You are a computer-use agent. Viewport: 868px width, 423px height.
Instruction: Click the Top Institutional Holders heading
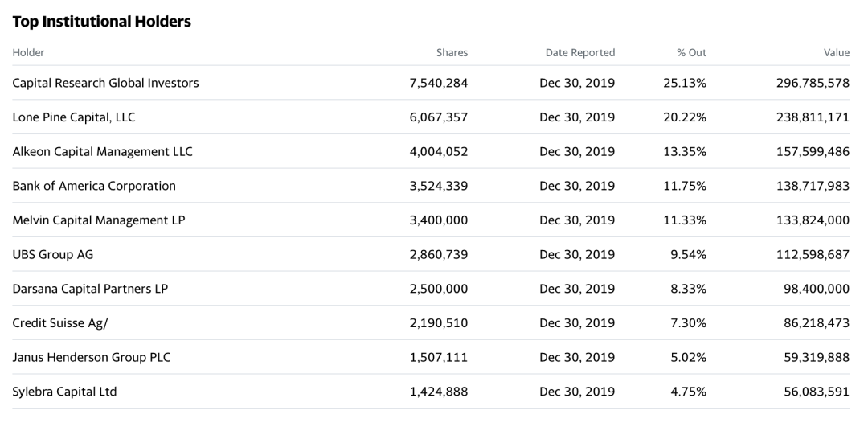101,22
